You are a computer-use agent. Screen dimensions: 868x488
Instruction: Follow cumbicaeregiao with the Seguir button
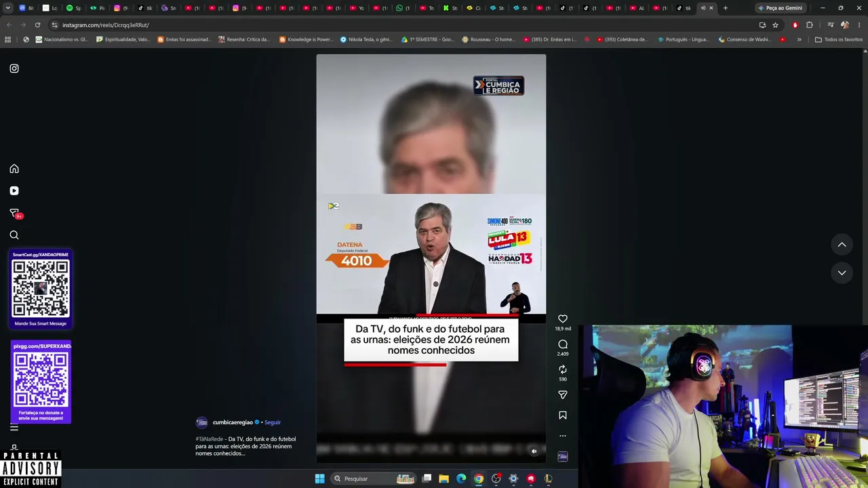(x=273, y=422)
